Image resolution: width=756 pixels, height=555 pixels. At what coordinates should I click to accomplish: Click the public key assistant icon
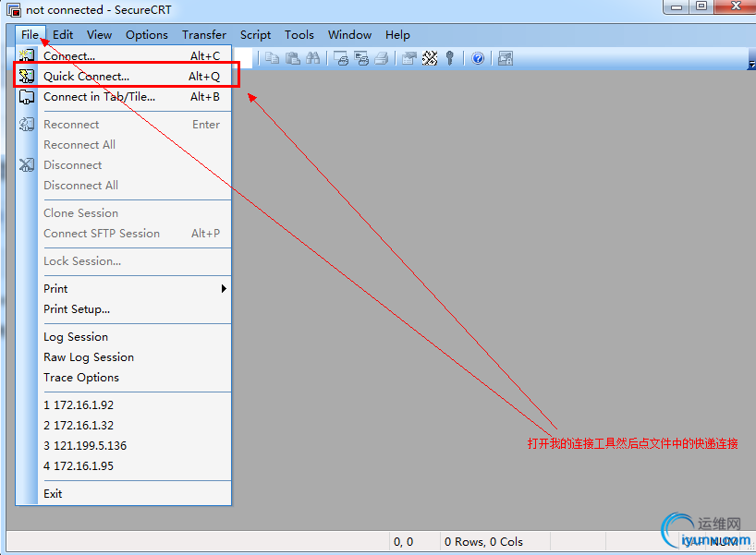[x=450, y=58]
